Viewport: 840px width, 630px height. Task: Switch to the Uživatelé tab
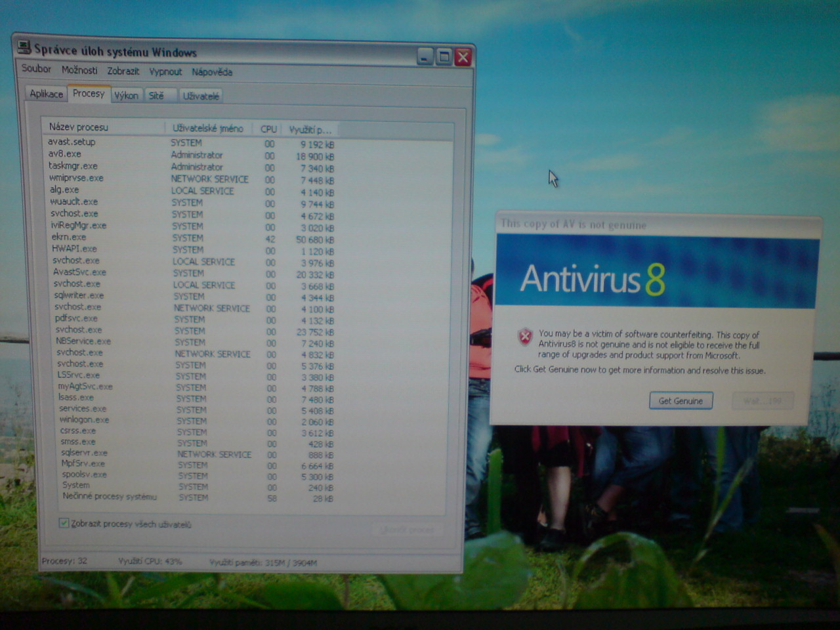[x=201, y=96]
